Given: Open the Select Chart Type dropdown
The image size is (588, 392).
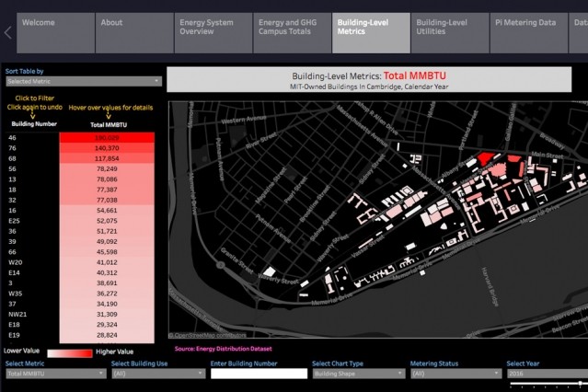Looking at the screenshot, I should (356, 374).
